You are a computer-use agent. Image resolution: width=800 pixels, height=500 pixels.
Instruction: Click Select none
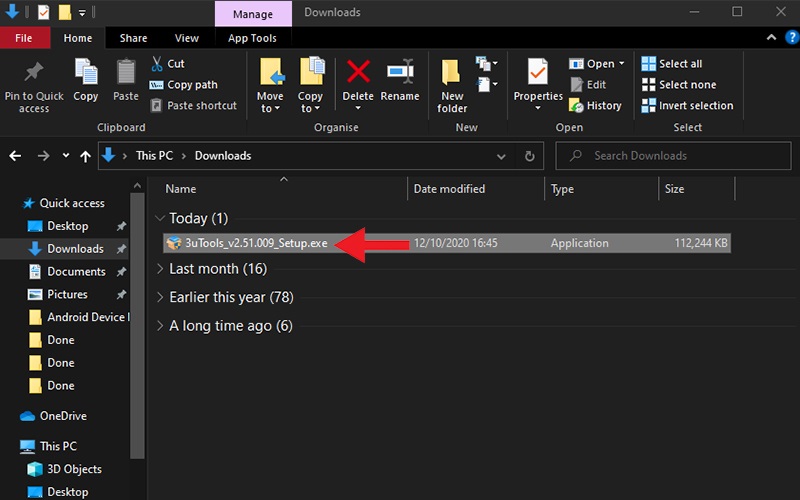(679, 85)
